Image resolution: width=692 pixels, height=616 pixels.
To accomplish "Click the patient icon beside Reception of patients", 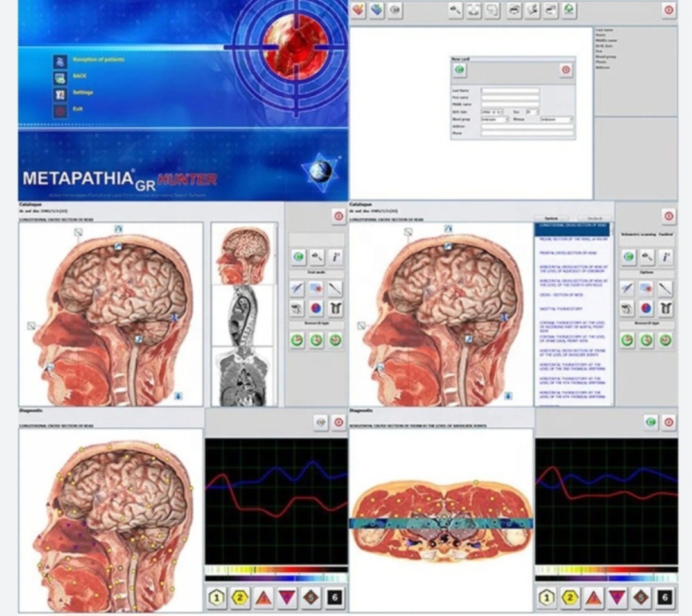I will [x=60, y=61].
